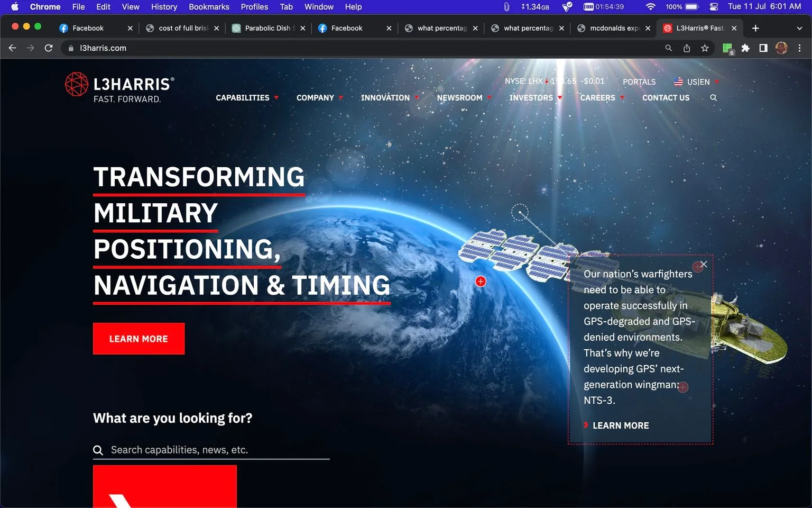Expand the US|EN language selector
Image resolution: width=812 pixels, height=508 pixels.
click(x=697, y=81)
